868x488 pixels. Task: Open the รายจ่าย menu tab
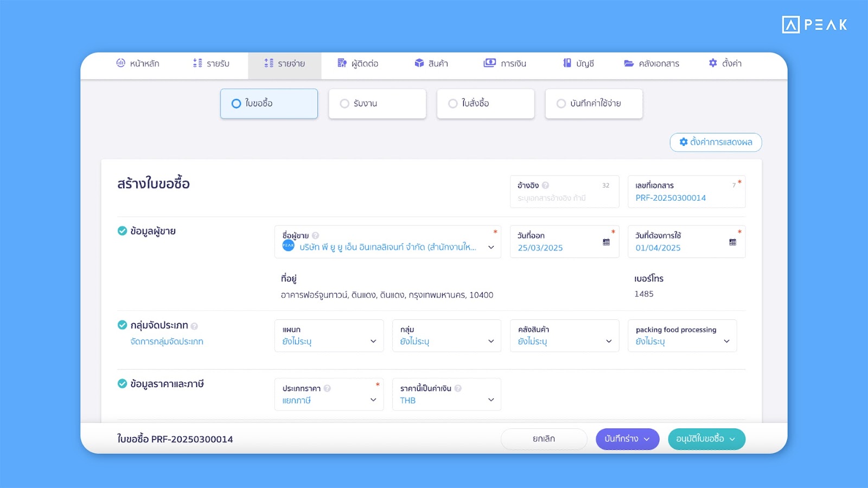[285, 63]
